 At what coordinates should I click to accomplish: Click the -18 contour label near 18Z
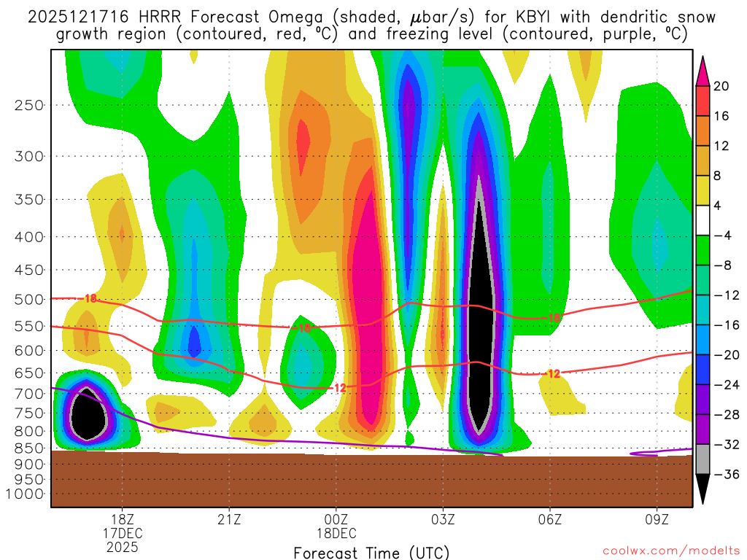pos(88,298)
